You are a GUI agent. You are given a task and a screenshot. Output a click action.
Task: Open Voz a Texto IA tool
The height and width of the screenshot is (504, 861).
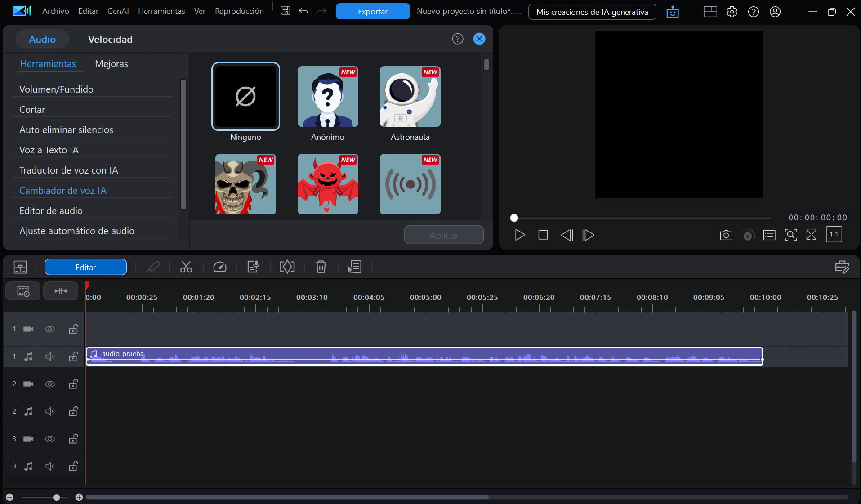coord(49,150)
